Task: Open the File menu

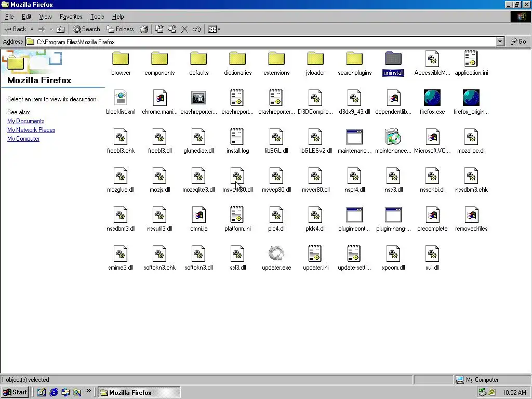Action: (x=9, y=16)
